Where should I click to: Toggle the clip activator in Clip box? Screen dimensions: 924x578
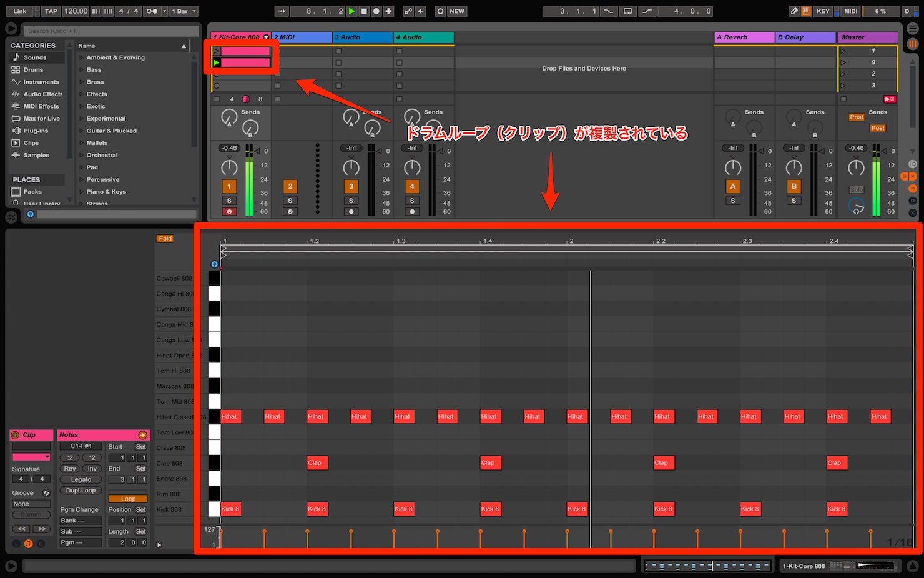click(x=16, y=435)
